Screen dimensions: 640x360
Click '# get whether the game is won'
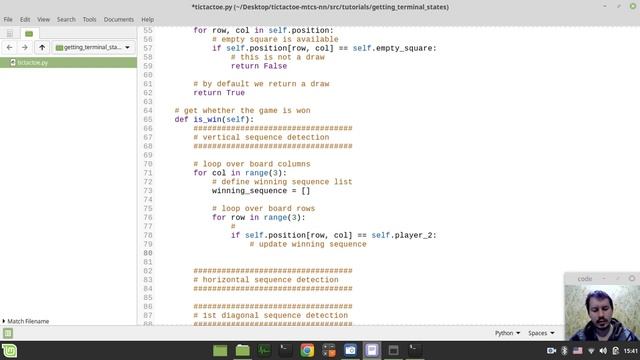tap(242, 111)
